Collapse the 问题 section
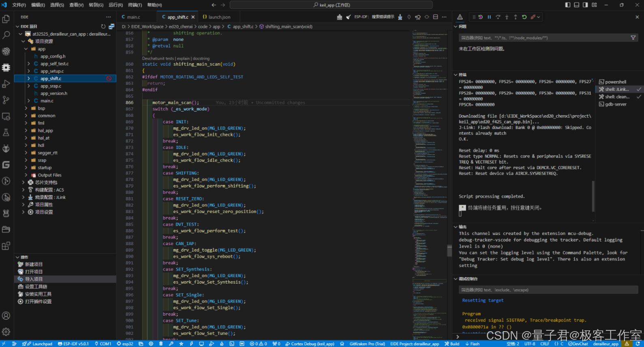Viewport: 644px width, 347px height. tap(456, 26)
